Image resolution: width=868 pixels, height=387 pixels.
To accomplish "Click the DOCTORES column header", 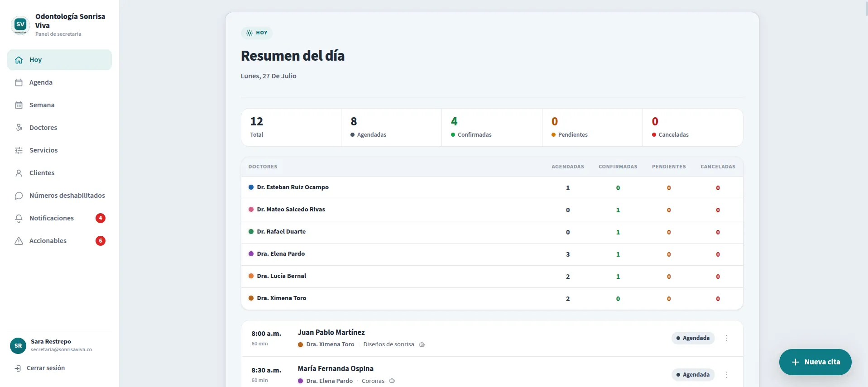I will (263, 167).
